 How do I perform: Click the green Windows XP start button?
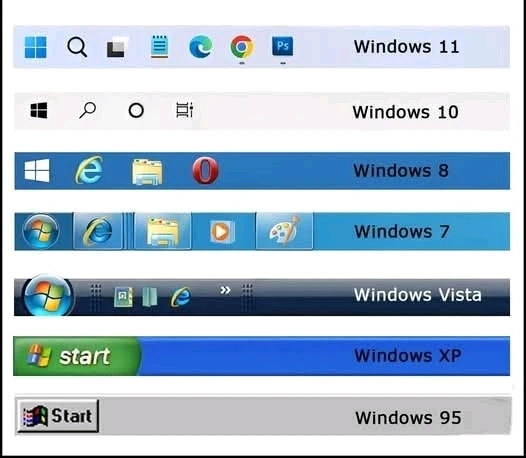coord(77,356)
